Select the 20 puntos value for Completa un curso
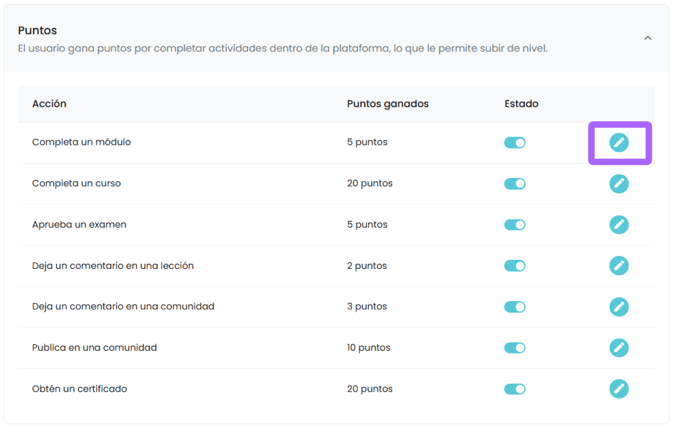688x427 pixels. coord(369,183)
